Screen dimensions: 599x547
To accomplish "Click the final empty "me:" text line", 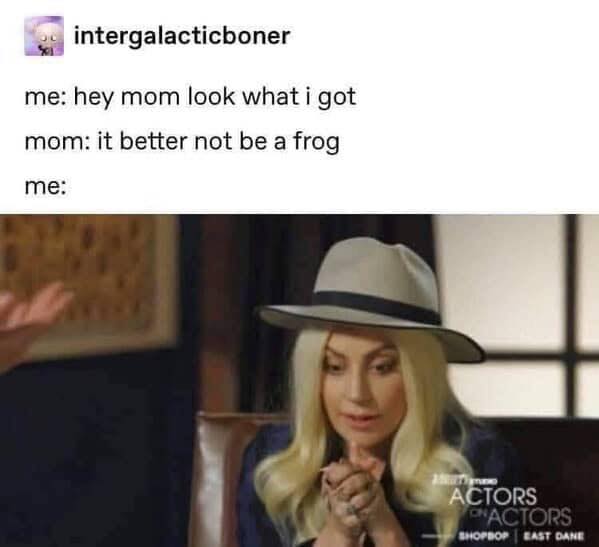I will click(45, 187).
